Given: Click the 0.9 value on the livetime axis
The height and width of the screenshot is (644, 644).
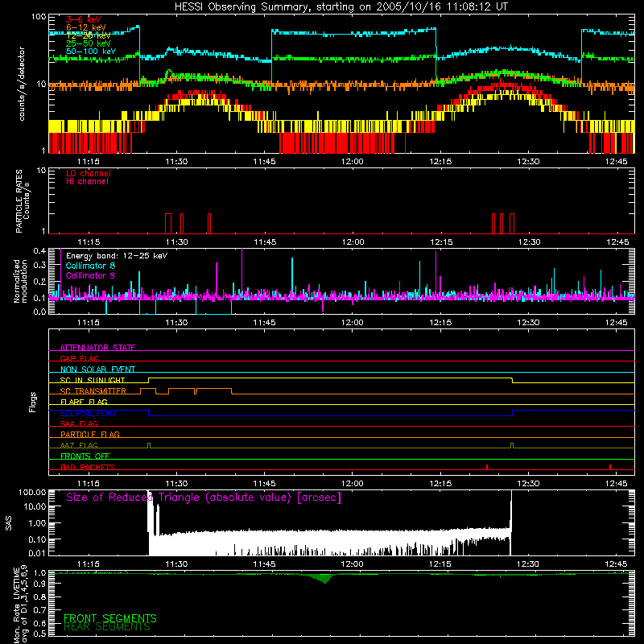Looking at the screenshot, I should 39,584.
